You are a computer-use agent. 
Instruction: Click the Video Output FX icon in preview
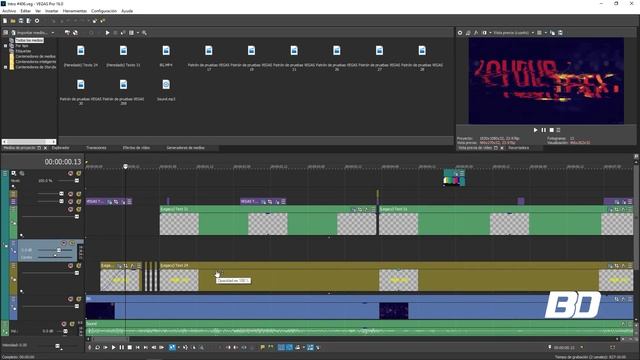coord(476,33)
